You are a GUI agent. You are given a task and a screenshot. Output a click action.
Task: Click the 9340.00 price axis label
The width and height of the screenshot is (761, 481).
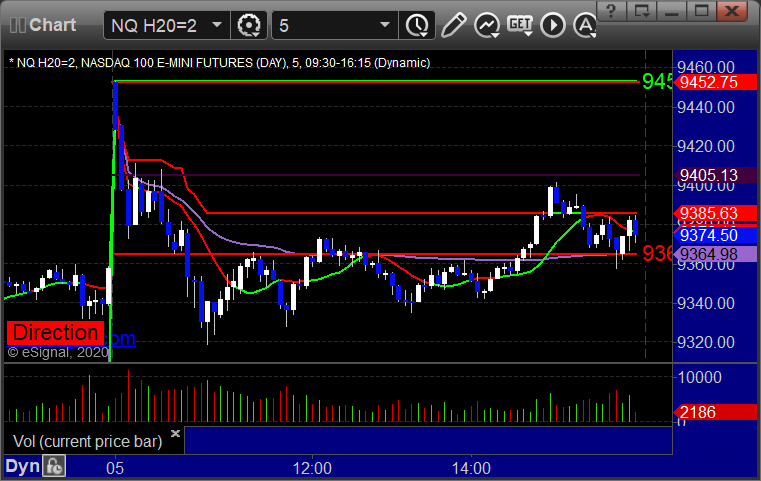click(x=706, y=303)
